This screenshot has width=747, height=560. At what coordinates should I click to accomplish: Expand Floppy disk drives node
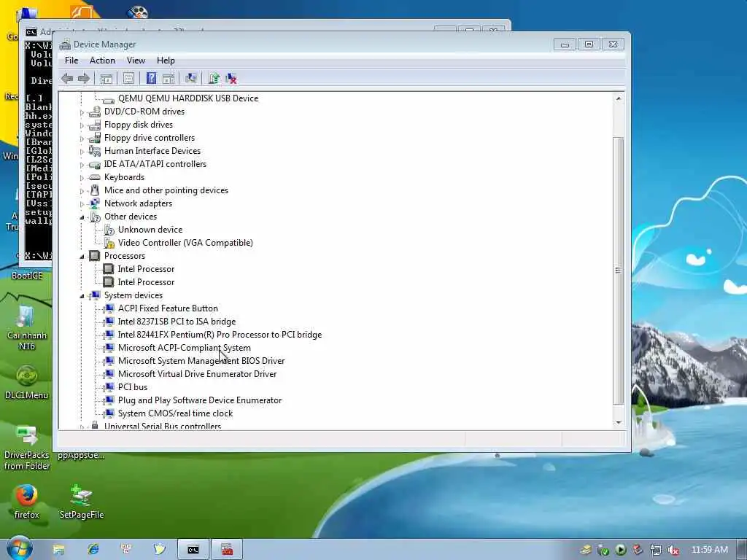[82, 125]
